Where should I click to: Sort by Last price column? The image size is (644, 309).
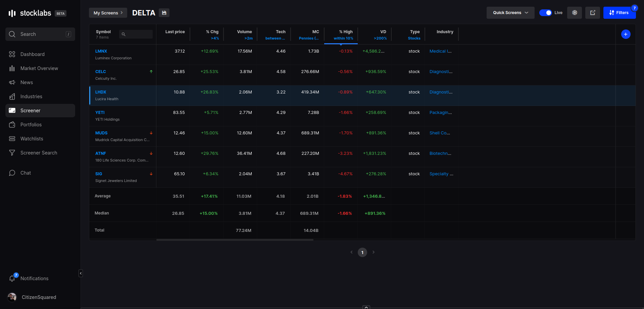175,32
